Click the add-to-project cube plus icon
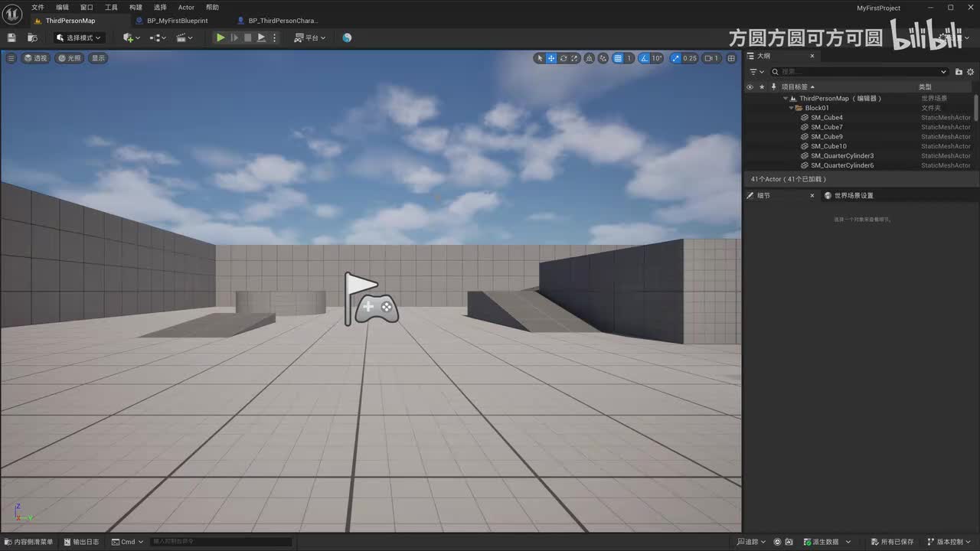This screenshot has height=551, width=980. point(131,37)
